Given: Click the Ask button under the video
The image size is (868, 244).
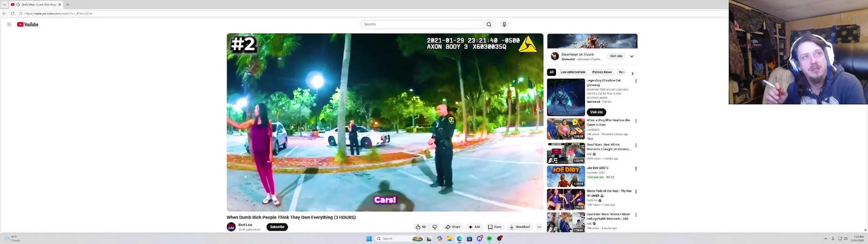Looking at the screenshot, I should 474,227.
